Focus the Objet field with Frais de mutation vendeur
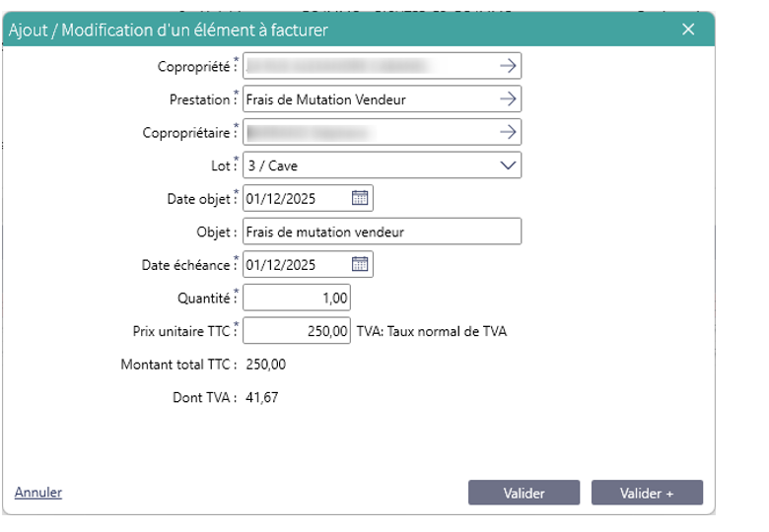 click(382, 232)
